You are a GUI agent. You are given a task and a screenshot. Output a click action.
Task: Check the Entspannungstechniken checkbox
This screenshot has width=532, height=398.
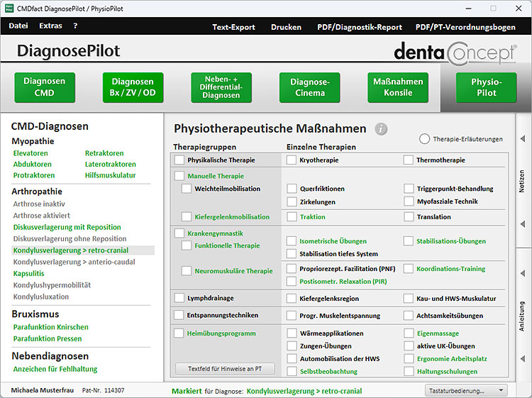click(179, 315)
